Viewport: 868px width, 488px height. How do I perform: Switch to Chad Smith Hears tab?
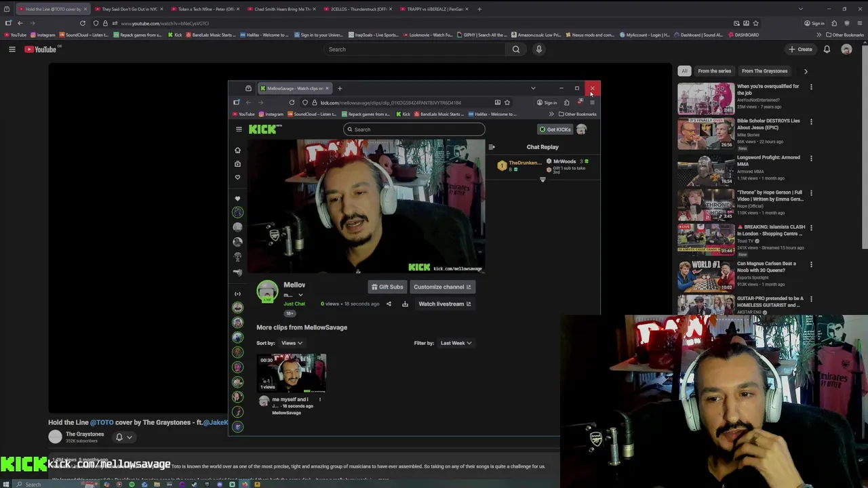[x=282, y=9]
